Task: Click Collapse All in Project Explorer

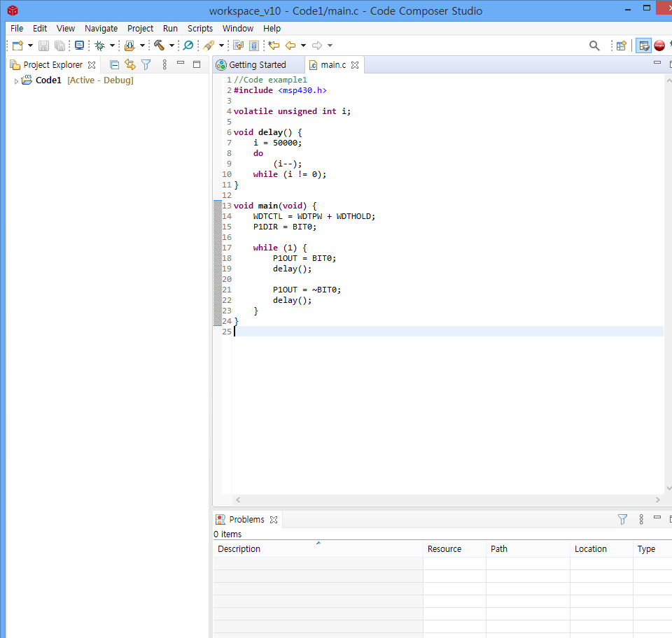Action: [x=114, y=64]
